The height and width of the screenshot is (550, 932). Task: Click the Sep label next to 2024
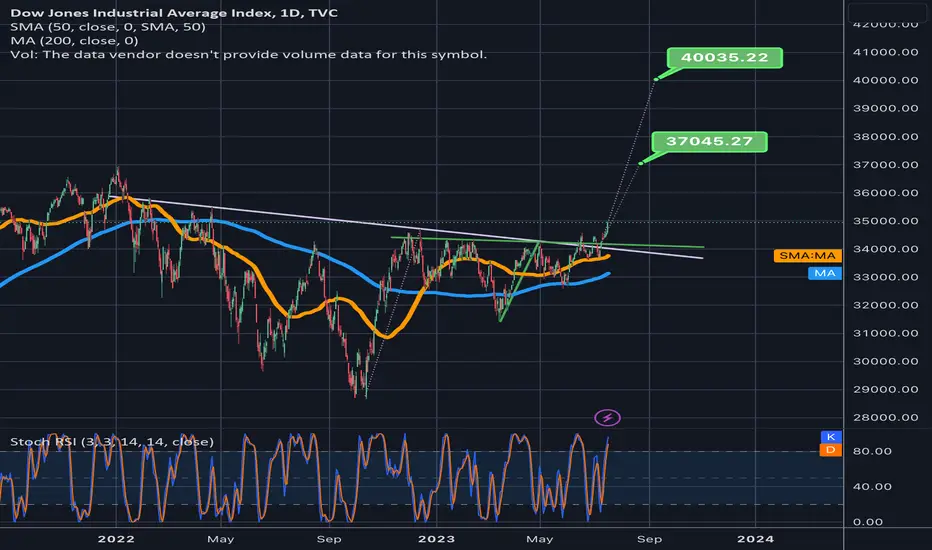point(649,539)
